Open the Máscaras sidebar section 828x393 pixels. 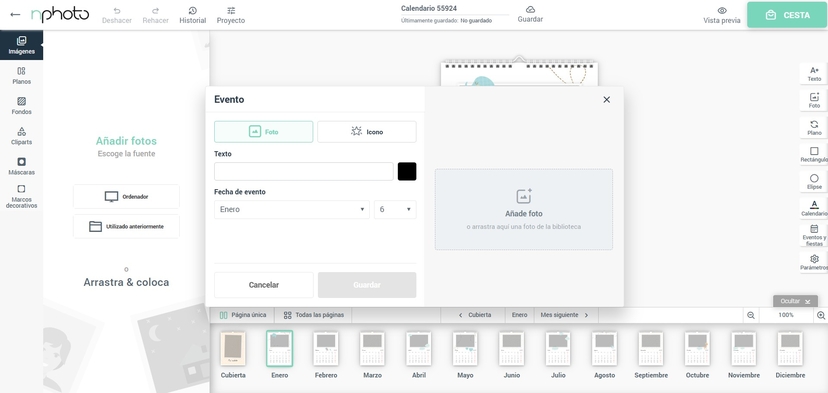click(x=21, y=165)
